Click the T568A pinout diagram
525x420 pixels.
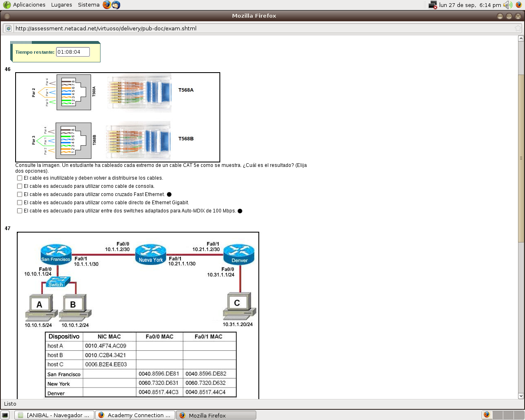click(x=73, y=92)
